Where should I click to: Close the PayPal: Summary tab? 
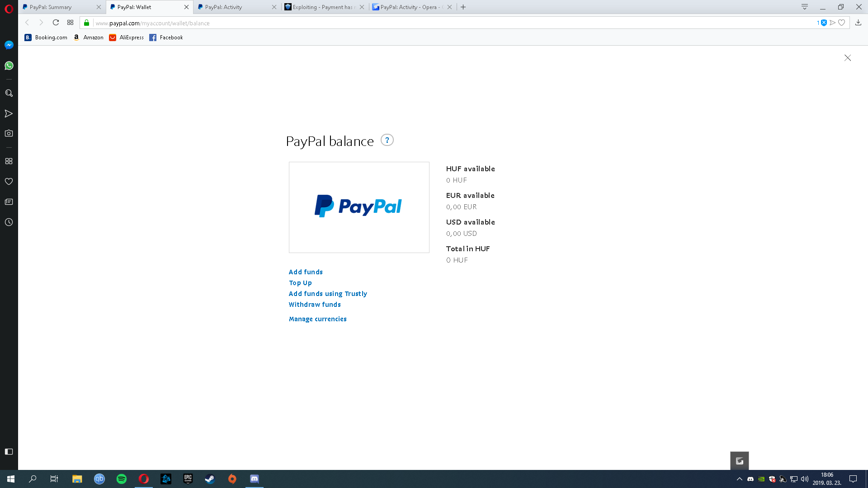[99, 7]
